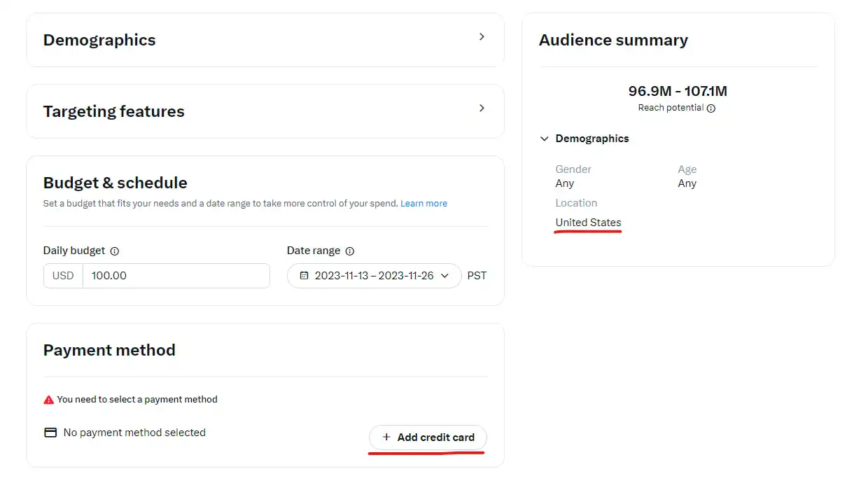Expand the Demographics section chevron

coord(482,37)
